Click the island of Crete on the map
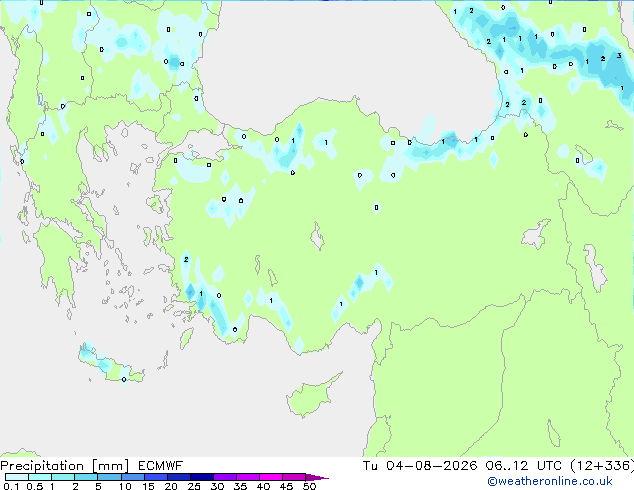The height and width of the screenshot is (490, 634). click(x=110, y=365)
